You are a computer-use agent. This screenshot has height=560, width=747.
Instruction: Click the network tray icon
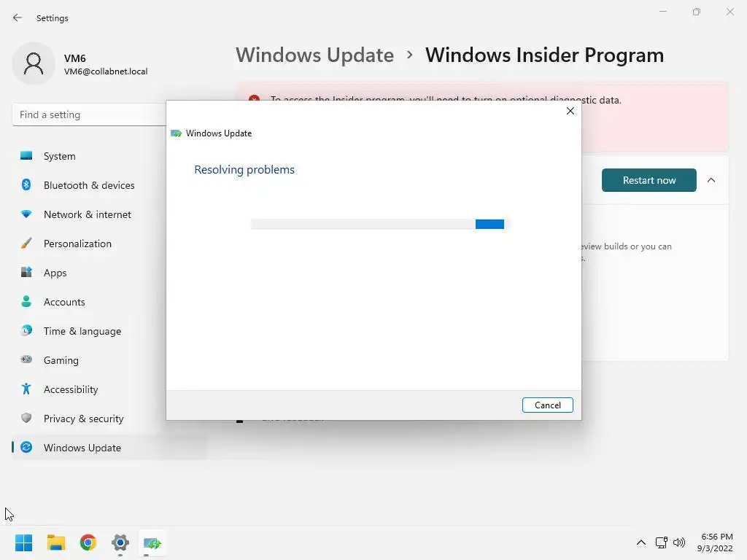(661, 542)
